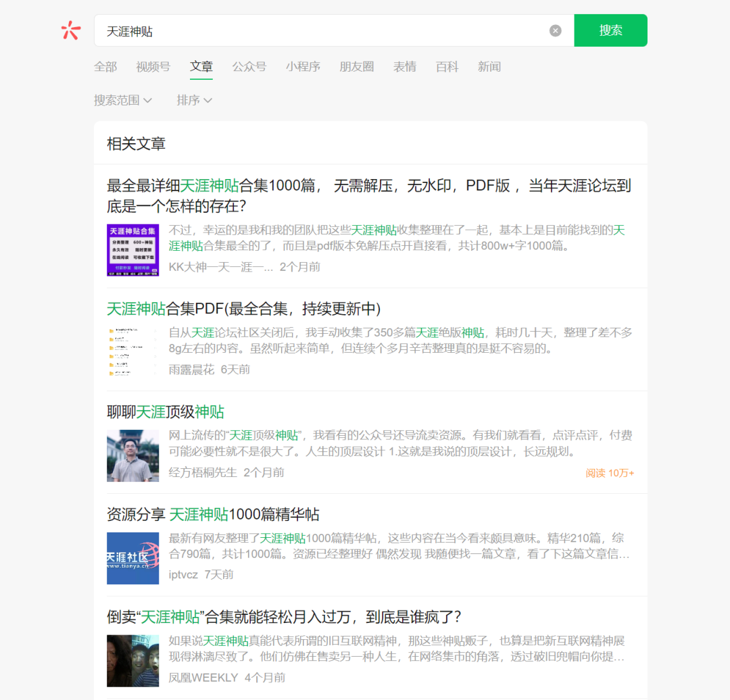Click the orange 阅读 10万+ label
The height and width of the screenshot is (700, 730).
(x=610, y=473)
